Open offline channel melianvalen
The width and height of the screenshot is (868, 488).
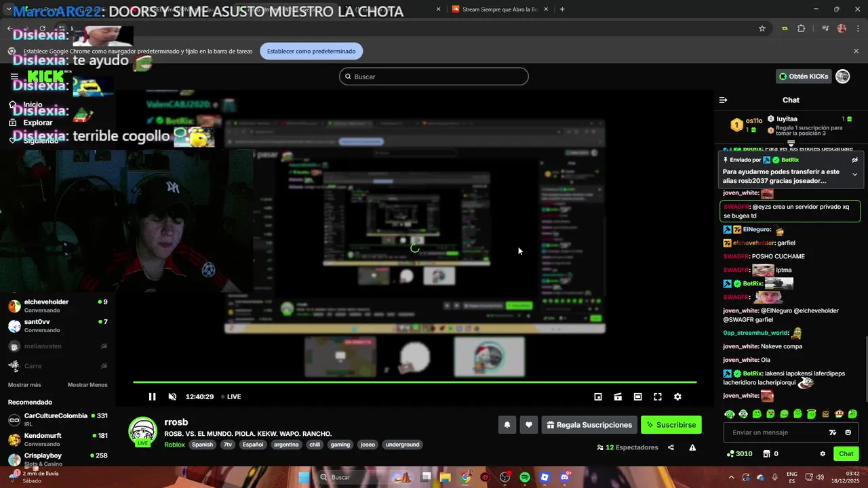tap(58, 346)
